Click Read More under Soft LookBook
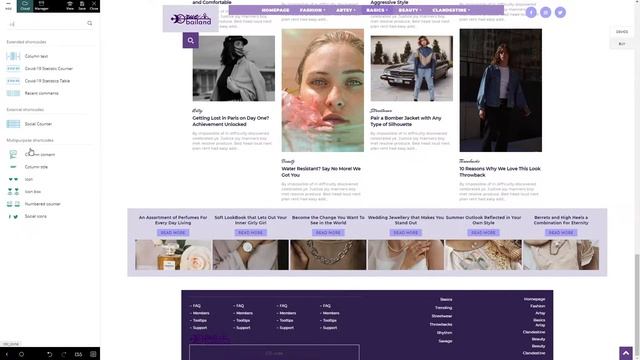The image size is (640, 360). (251, 233)
